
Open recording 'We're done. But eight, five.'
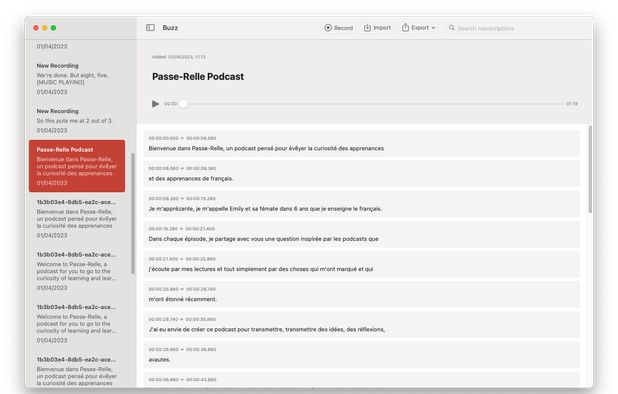(x=77, y=78)
